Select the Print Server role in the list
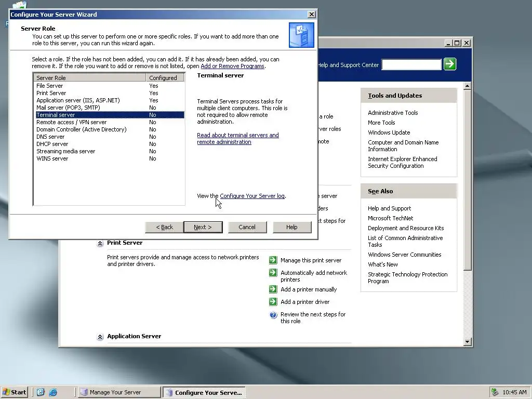 point(110,93)
